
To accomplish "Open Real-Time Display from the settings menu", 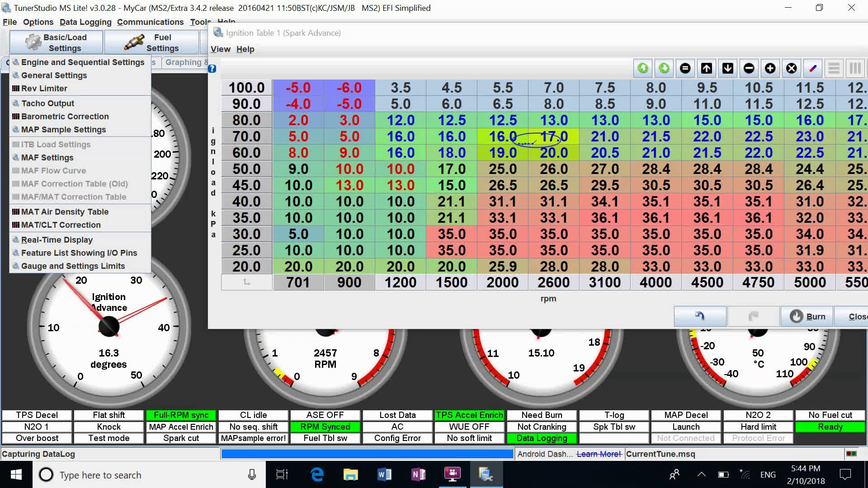I will [x=57, y=239].
